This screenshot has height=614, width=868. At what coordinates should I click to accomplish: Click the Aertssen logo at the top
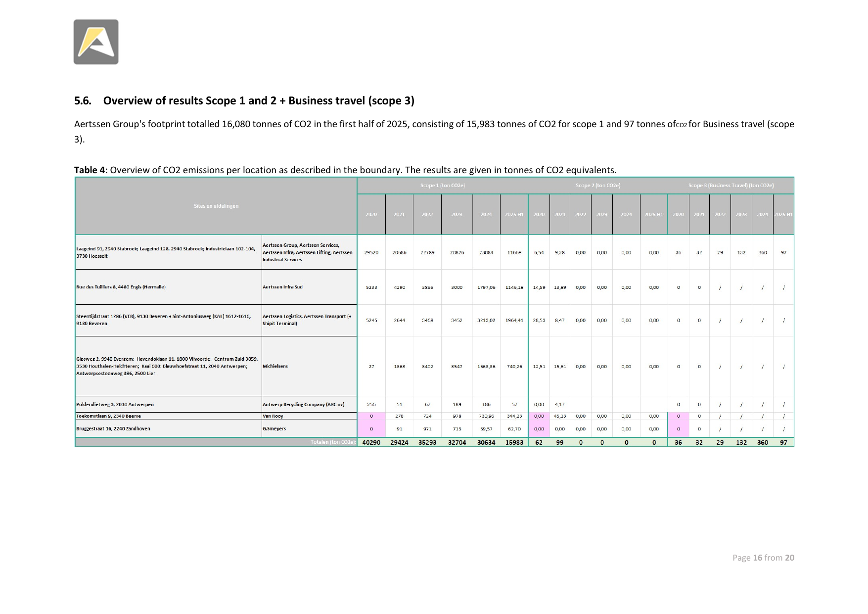[x=96, y=42]
